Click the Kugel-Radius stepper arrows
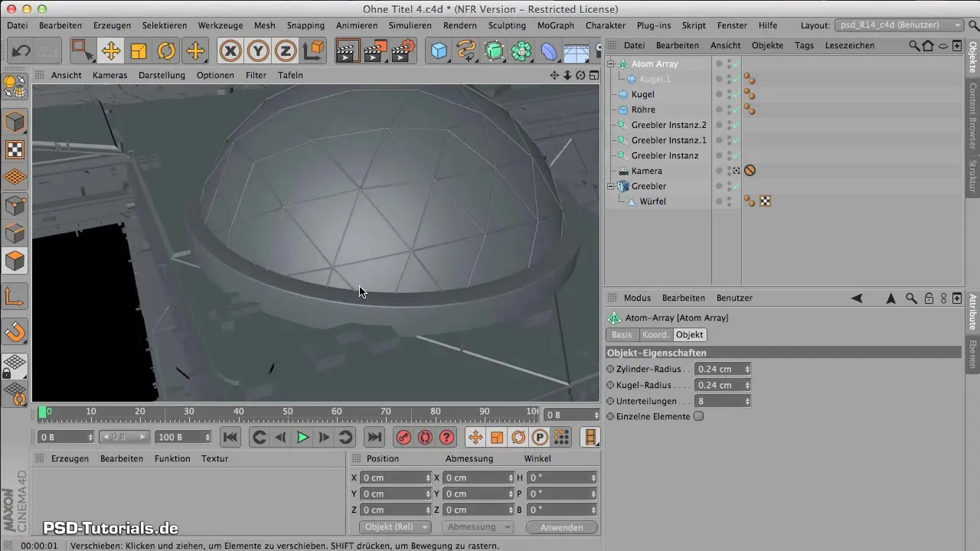This screenshot has height=551, width=980. point(747,385)
